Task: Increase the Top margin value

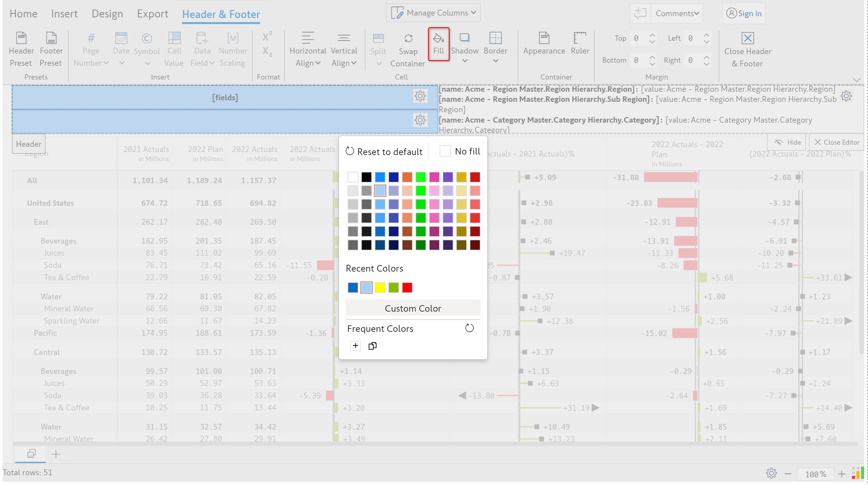Action: pos(652,35)
